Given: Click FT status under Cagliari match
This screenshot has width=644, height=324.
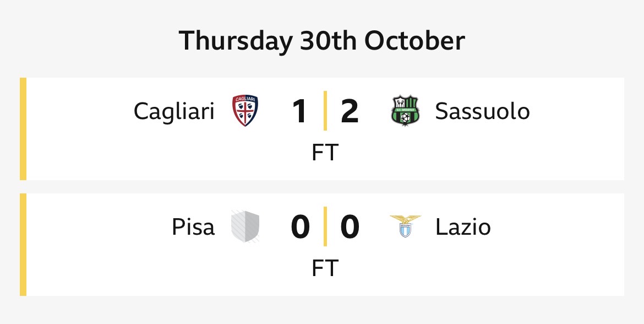Looking at the screenshot, I should click(325, 153).
